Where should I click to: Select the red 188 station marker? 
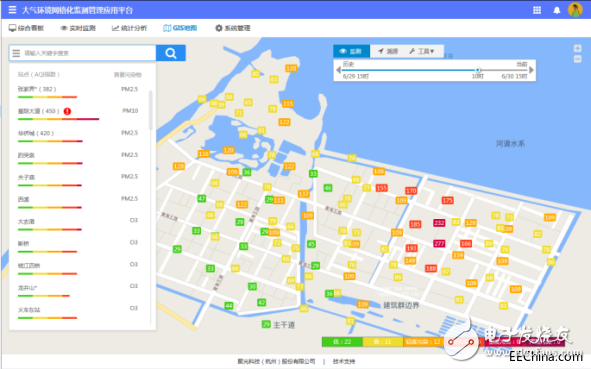431,268
